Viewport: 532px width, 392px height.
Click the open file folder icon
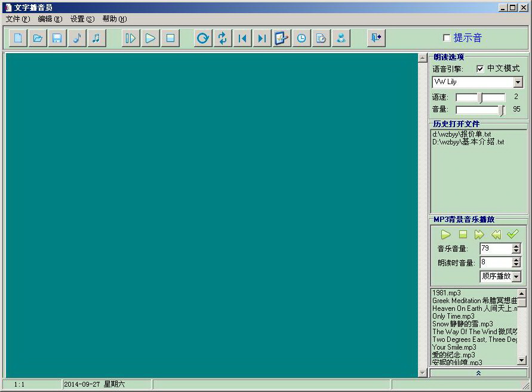point(38,38)
